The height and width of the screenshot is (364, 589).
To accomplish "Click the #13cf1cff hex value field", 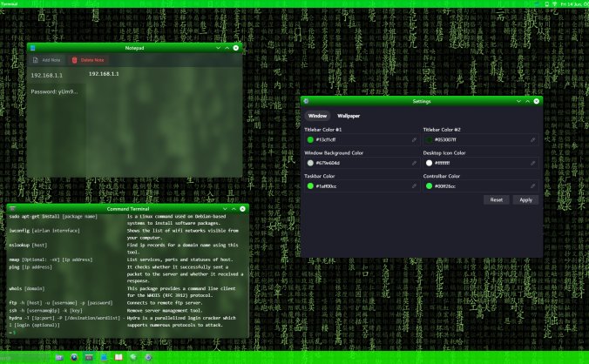I will [362, 139].
